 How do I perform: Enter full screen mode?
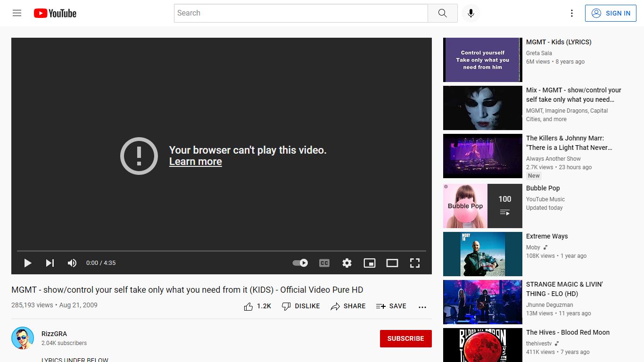(x=415, y=263)
